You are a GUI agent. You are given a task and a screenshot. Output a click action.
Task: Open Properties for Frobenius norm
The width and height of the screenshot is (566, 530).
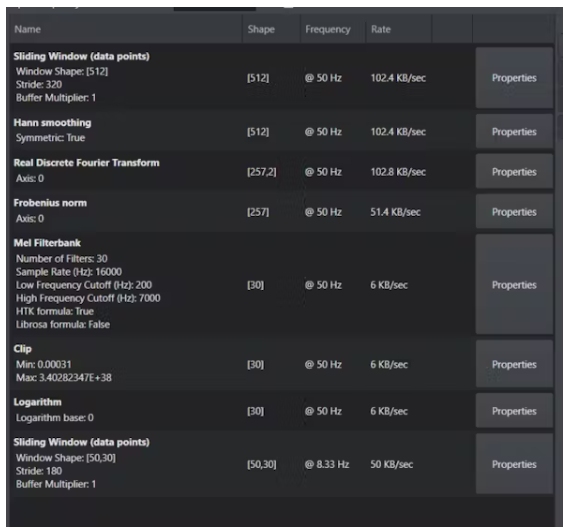pos(514,212)
